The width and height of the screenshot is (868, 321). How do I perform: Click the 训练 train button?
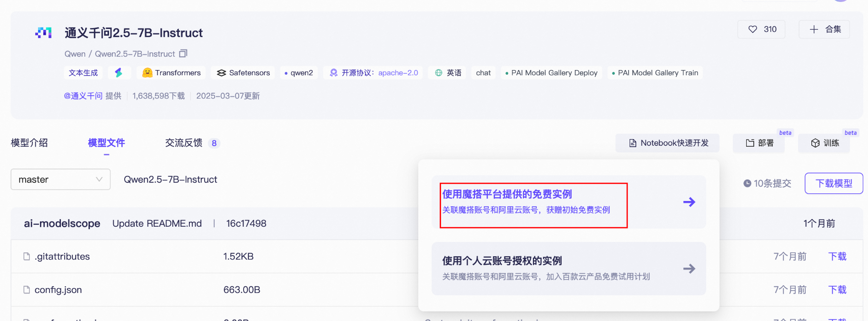824,143
